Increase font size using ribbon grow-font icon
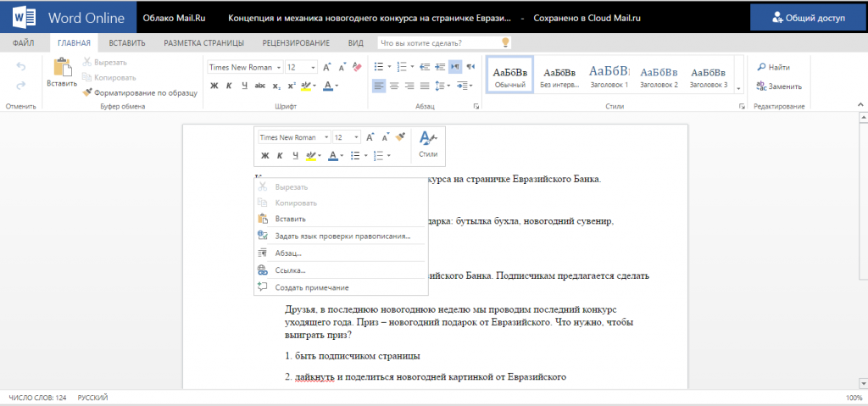The image size is (868, 406). coord(327,67)
